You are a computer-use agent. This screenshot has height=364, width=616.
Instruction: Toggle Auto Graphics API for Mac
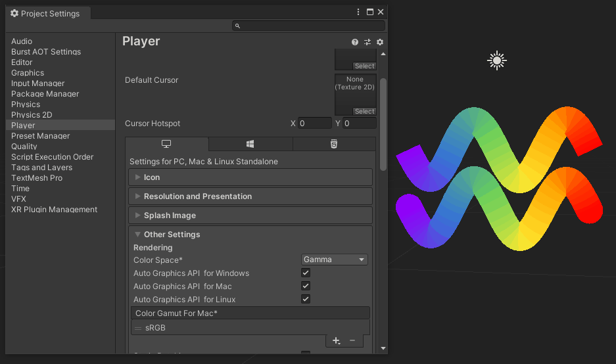pyautogui.click(x=306, y=286)
